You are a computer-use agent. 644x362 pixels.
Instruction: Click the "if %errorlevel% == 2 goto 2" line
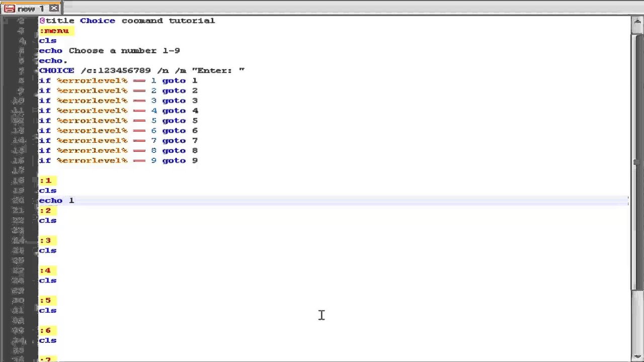tap(118, 91)
